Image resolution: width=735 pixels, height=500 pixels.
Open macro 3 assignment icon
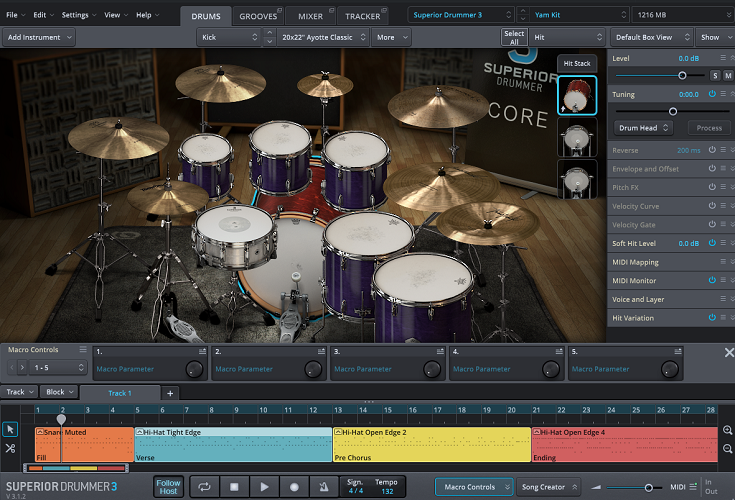pyautogui.click(x=440, y=351)
